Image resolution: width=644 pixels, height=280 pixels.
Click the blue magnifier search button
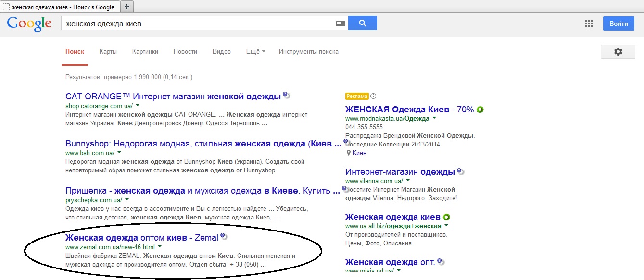[363, 23]
